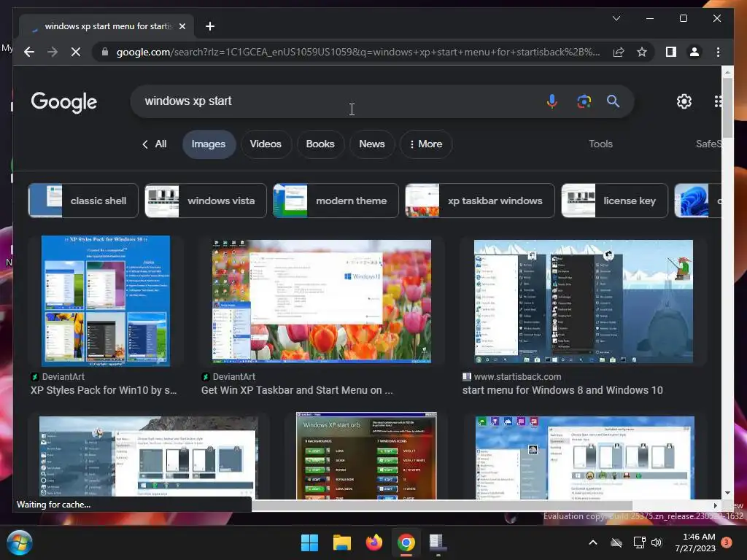Filter by modern theme chip
This screenshot has height=560, width=747.
pos(336,201)
